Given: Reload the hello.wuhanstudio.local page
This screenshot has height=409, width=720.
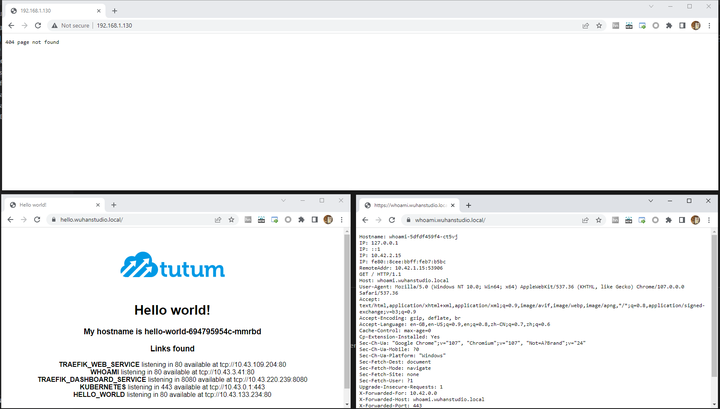Looking at the screenshot, I should click(x=37, y=220).
